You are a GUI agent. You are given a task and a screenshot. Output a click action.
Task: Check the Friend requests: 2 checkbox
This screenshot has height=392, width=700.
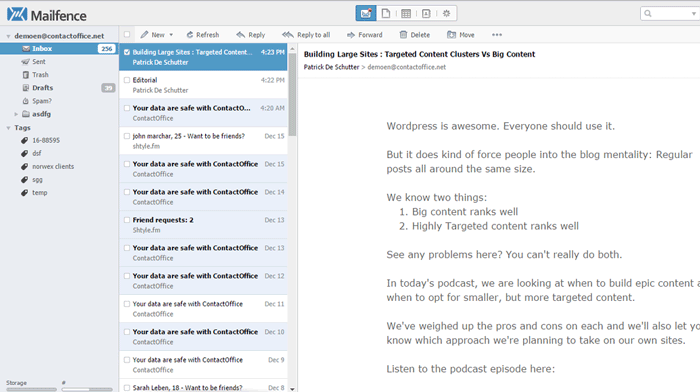pos(127,220)
